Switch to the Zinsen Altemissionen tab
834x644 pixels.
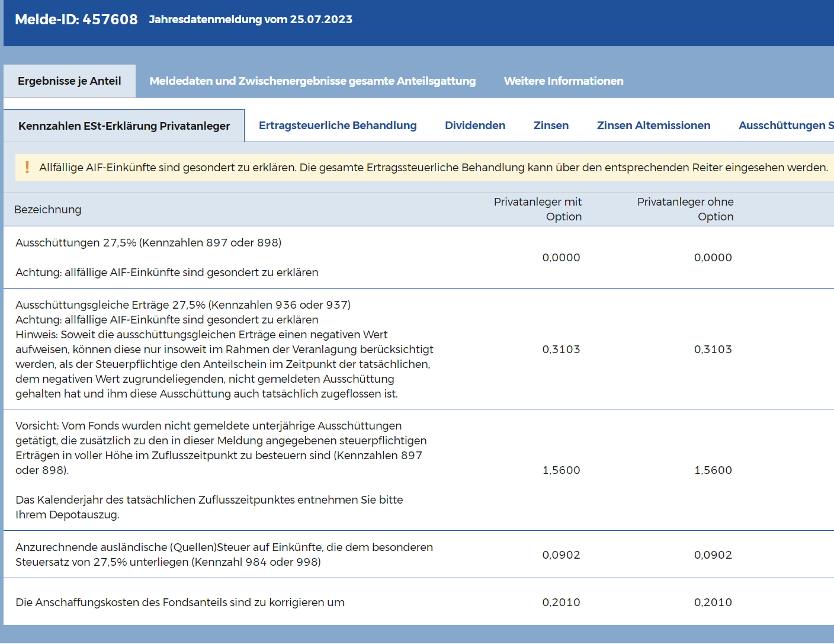point(653,126)
